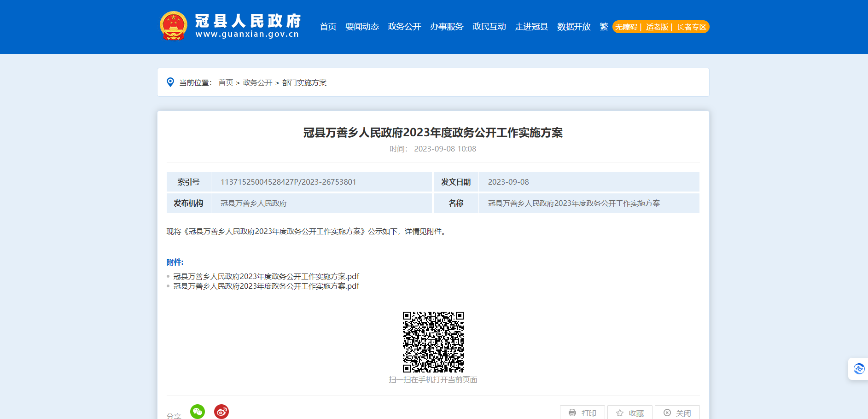The height and width of the screenshot is (419, 868).
Task: Click the 关闭 close page button
Action: point(677,413)
